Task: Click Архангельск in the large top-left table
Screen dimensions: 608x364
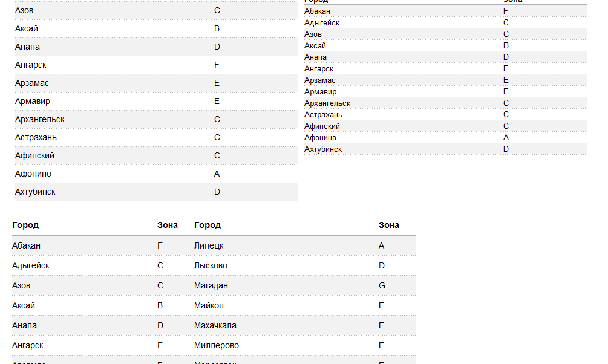Action: click(40, 119)
